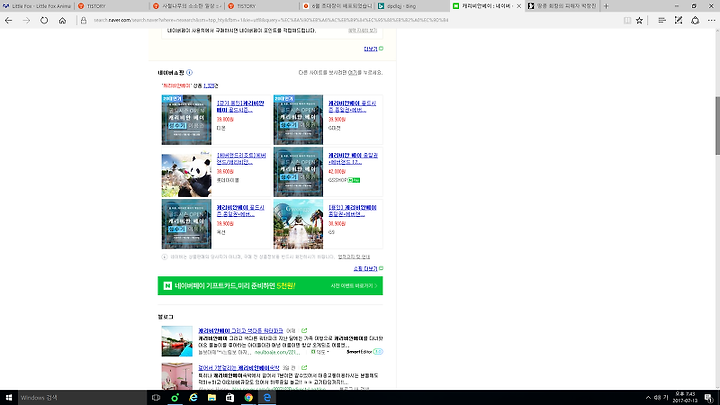Click the event shortcut link on the green banner
Screen dimensions: 720x405
coord(354,286)
